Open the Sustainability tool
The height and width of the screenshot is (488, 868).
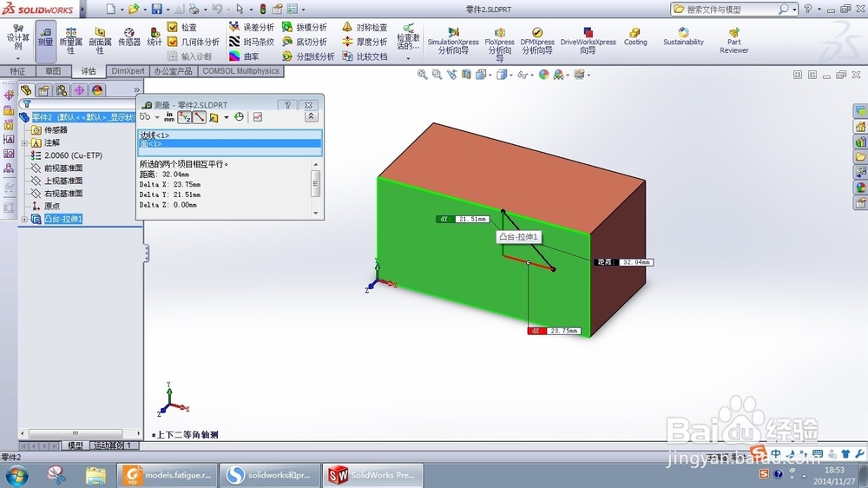pos(683,37)
